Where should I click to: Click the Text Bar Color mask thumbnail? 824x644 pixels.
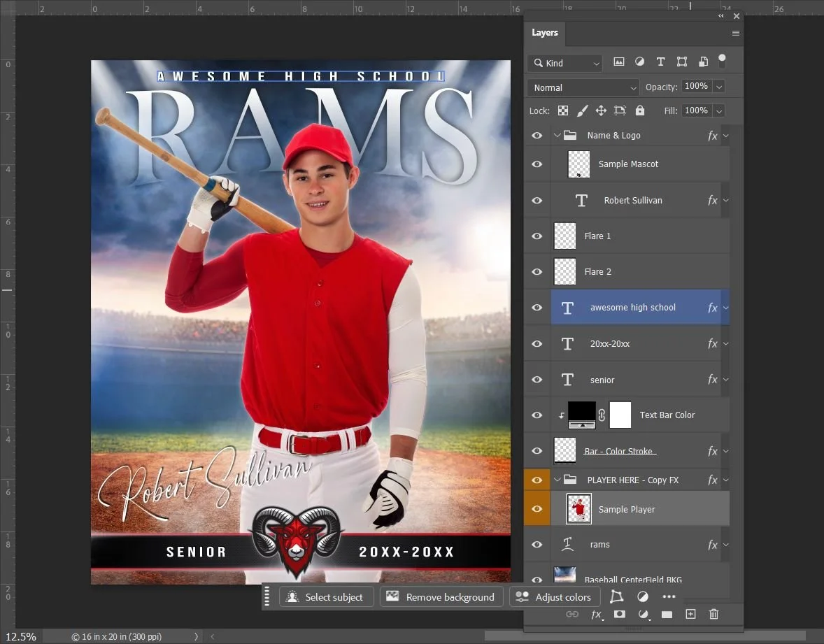click(620, 415)
